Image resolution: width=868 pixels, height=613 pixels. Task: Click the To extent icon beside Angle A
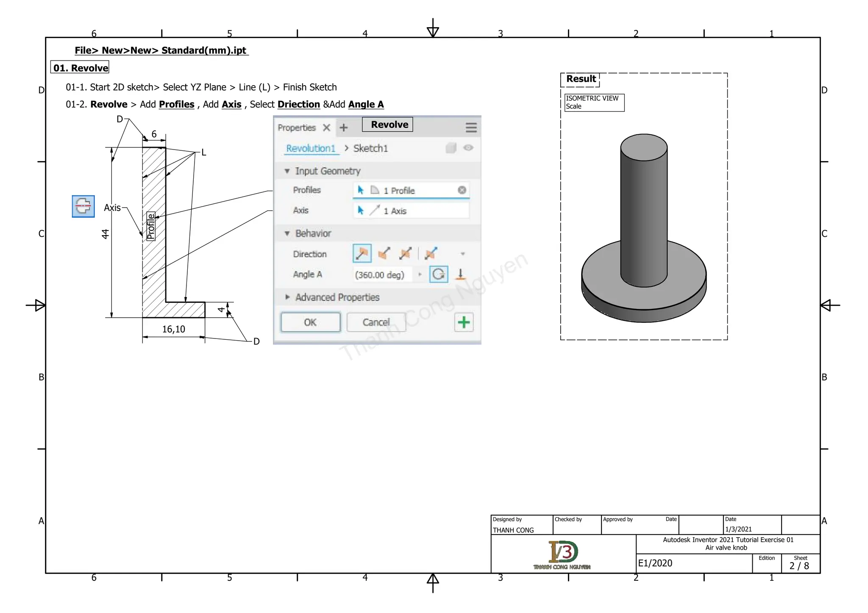coord(460,275)
